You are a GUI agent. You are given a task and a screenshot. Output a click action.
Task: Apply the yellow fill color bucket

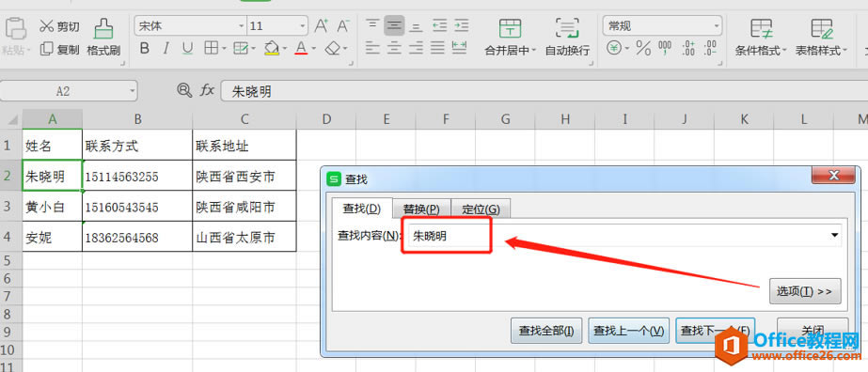pyautogui.click(x=271, y=49)
